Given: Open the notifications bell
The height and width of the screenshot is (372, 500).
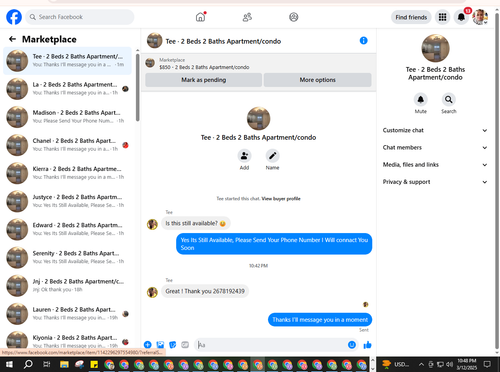Looking at the screenshot, I should point(461,17).
